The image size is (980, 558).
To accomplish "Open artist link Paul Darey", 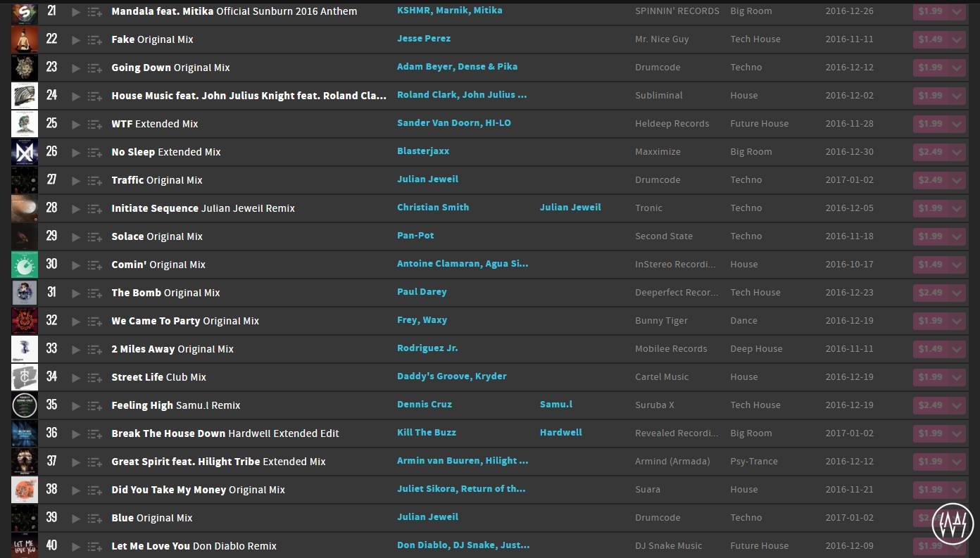I will coord(422,292).
